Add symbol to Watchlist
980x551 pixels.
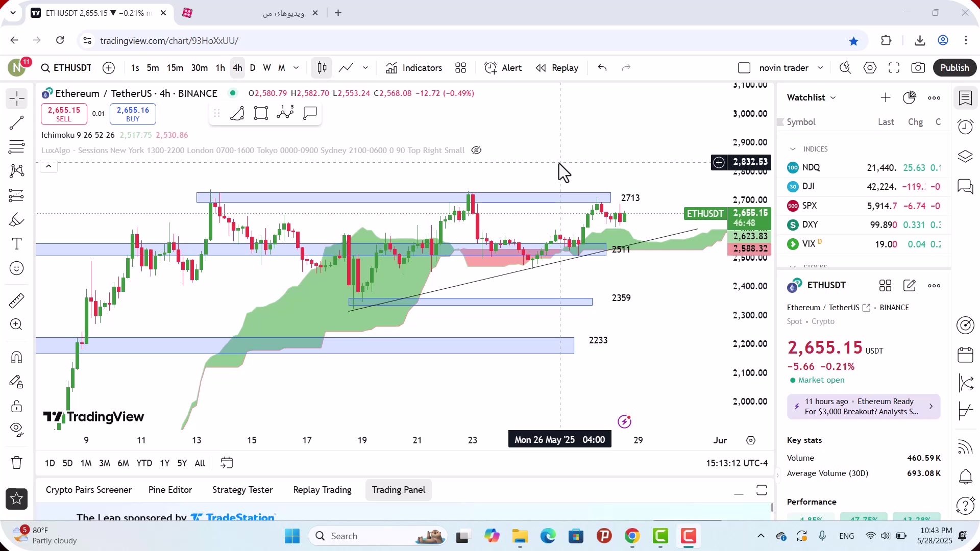pyautogui.click(x=886, y=97)
